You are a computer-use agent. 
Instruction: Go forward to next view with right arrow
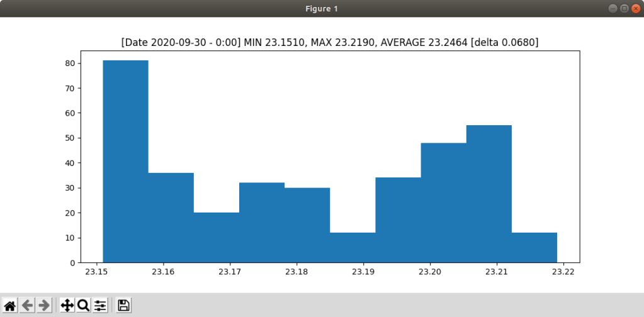click(x=44, y=306)
